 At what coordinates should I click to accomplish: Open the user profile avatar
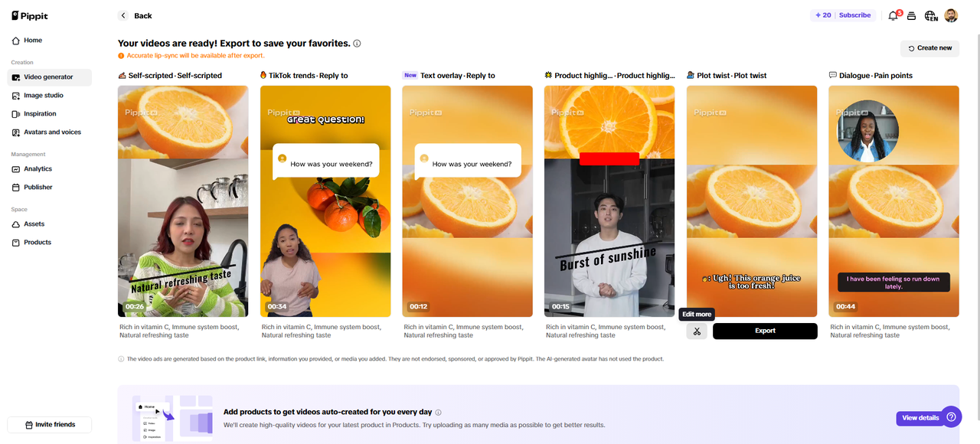(951, 15)
